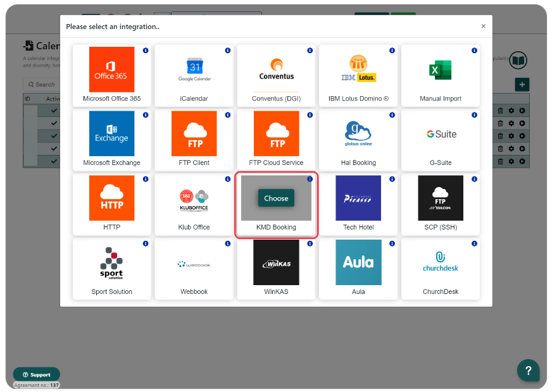This screenshot has width=557, height=392.
Task: Pick the Klub Office integration
Action: pos(194,204)
